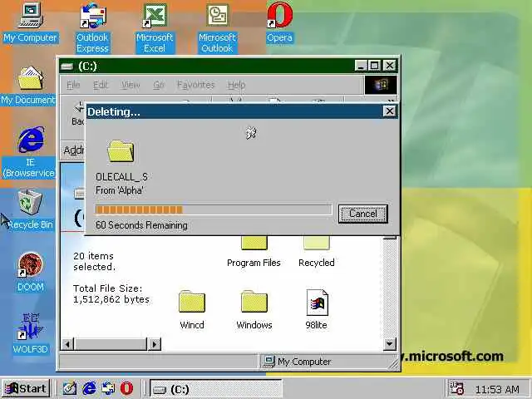Click the Windows logo throbber in C: window
This screenshot has width=532, height=399.
tap(381, 85)
